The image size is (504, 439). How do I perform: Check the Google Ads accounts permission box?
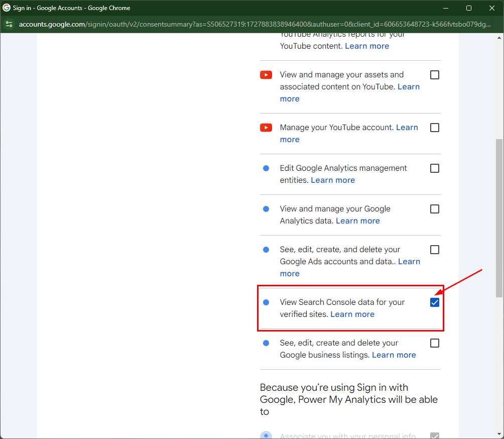(435, 250)
